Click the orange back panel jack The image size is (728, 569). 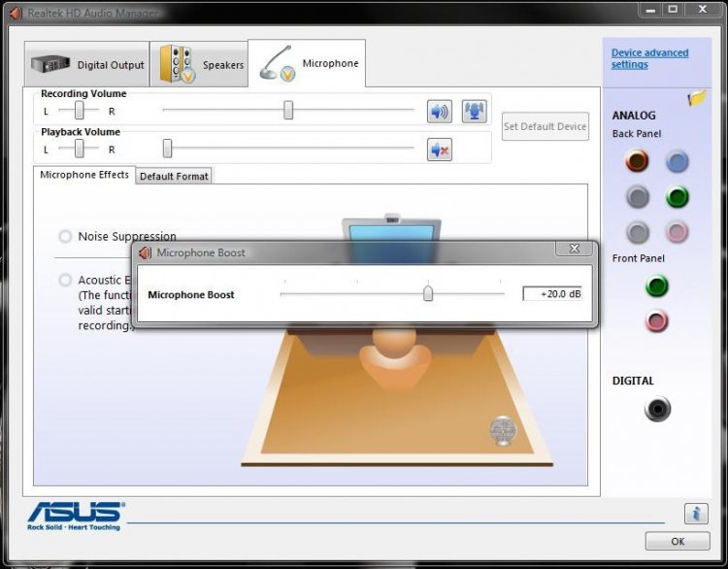pos(637,161)
